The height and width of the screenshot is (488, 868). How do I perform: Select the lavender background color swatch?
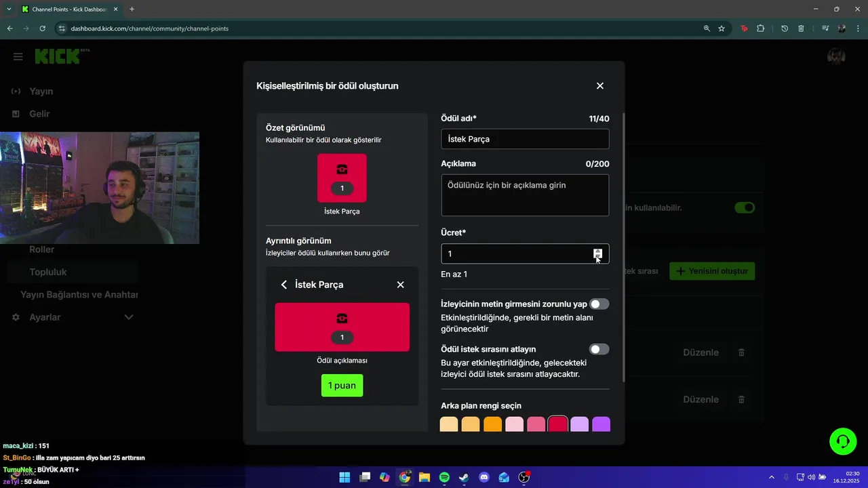click(579, 424)
